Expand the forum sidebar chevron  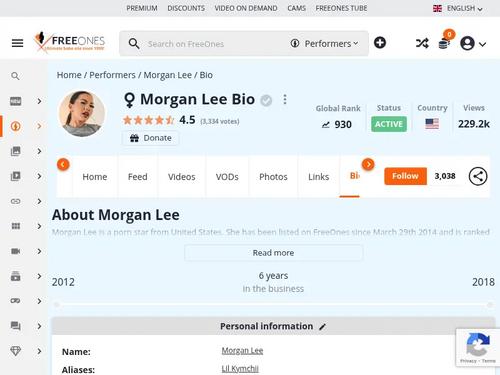coord(39,326)
